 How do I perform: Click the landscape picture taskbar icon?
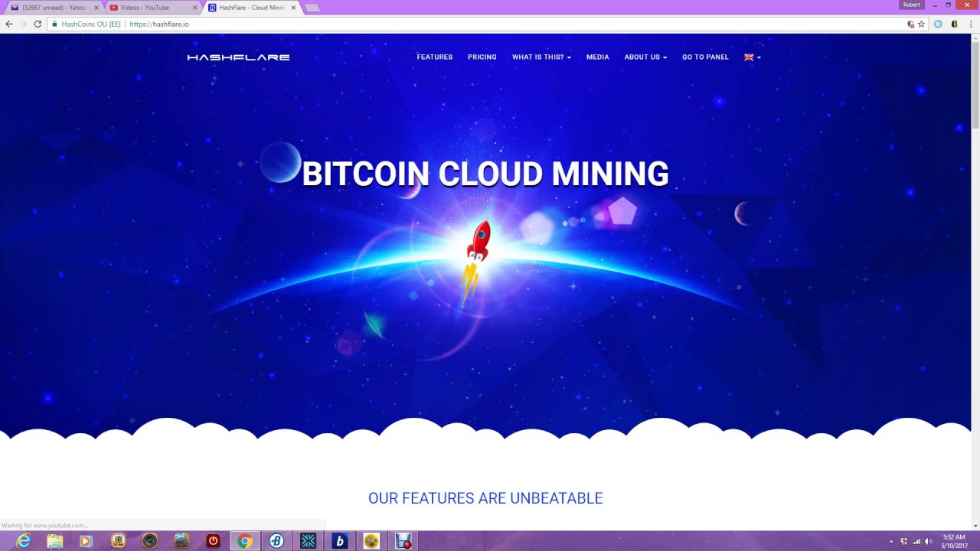(x=181, y=541)
